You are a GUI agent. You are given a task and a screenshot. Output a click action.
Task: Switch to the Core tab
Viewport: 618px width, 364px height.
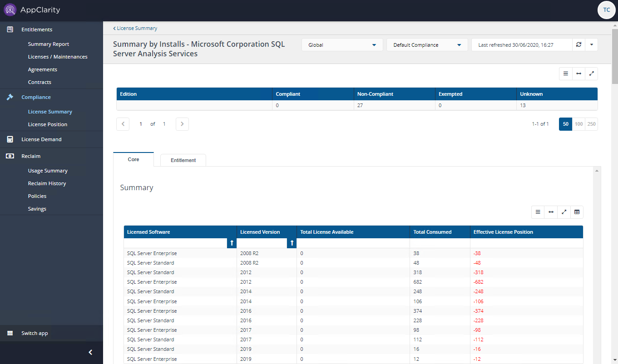[x=133, y=159]
